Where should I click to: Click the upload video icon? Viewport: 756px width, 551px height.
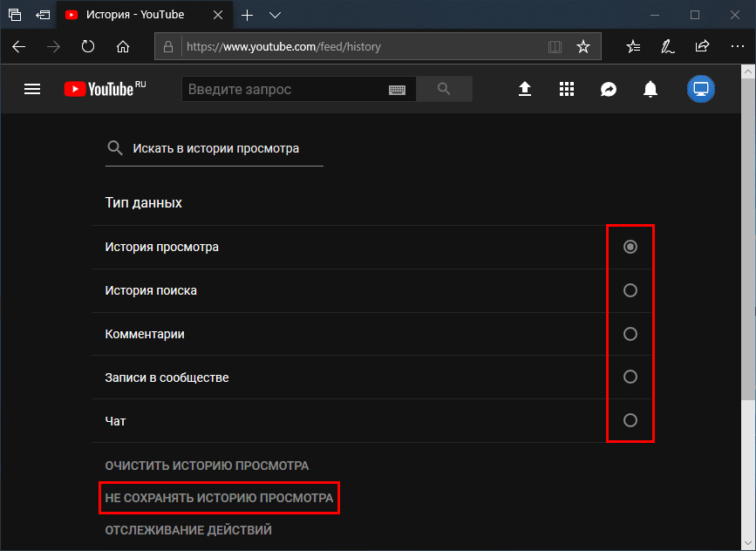(x=525, y=89)
